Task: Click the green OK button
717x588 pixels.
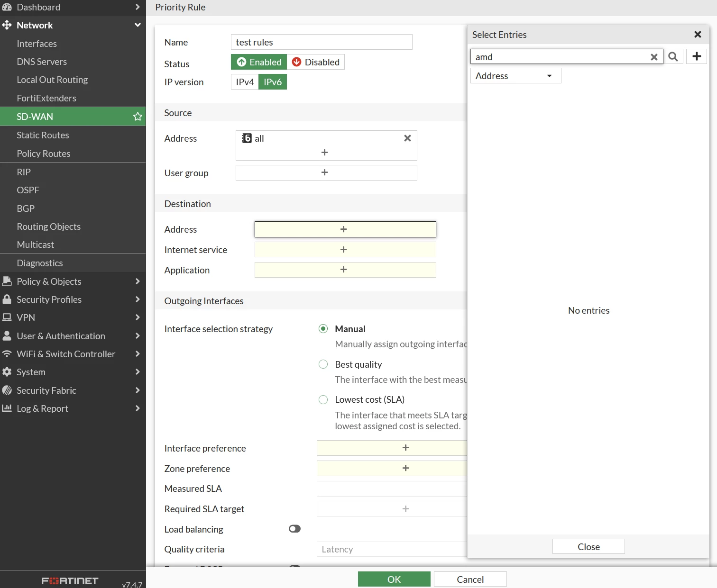Action: pyautogui.click(x=394, y=579)
